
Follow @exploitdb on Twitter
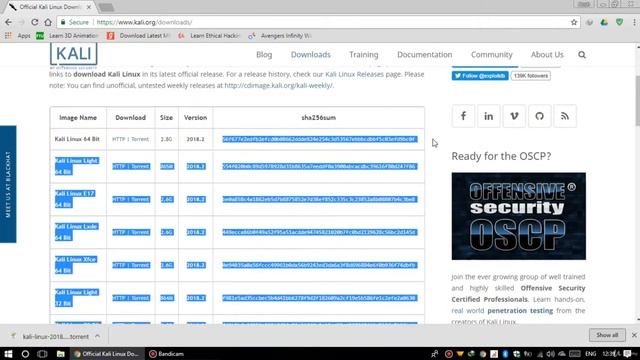(480, 76)
